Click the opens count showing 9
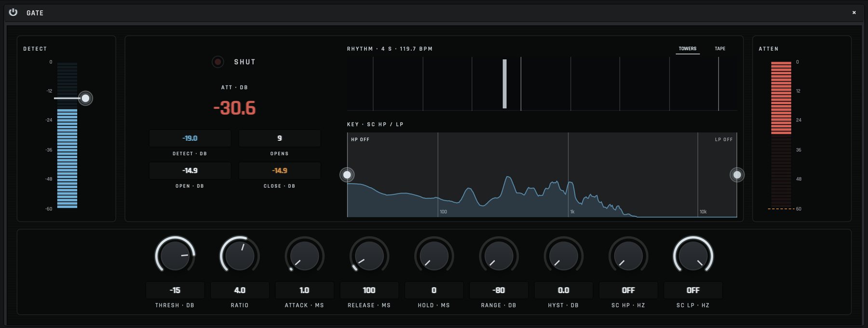 click(x=280, y=138)
